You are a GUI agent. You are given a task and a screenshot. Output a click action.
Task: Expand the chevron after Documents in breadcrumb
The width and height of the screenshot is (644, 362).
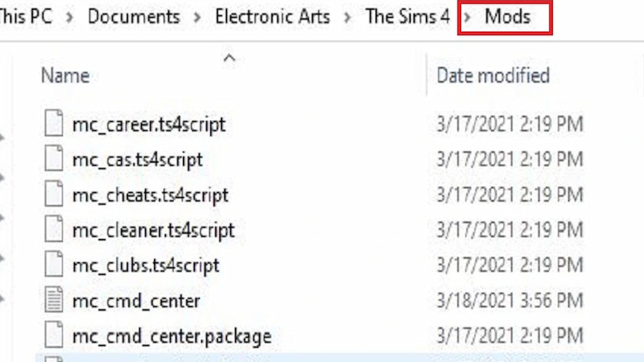pyautogui.click(x=197, y=17)
